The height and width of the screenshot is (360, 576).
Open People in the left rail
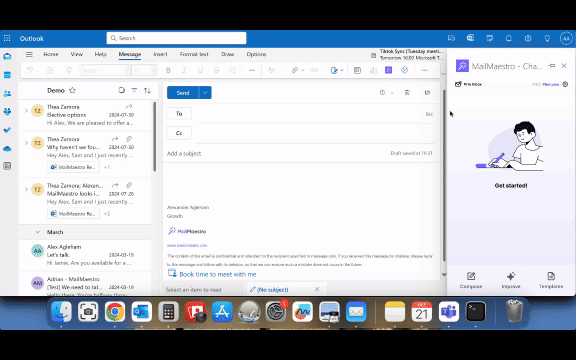[7, 94]
